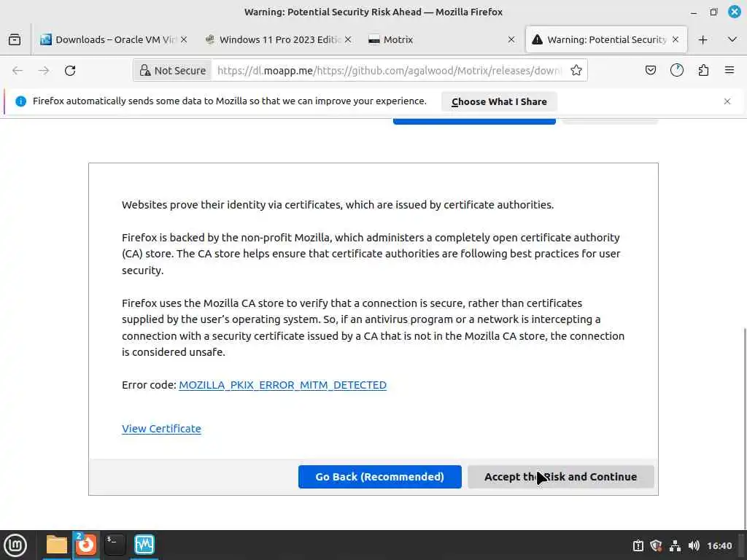
Task: Click Go Back (Recommended) button
Action: point(379,477)
